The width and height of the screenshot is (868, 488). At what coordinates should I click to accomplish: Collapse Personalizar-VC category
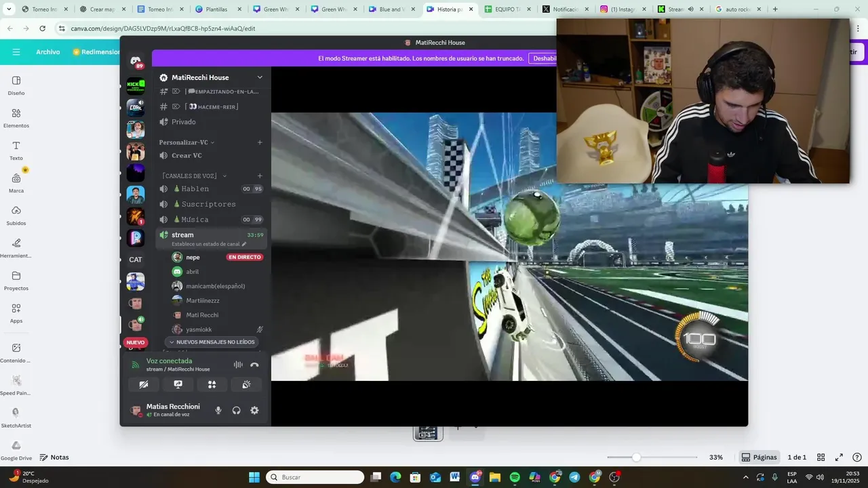click(x=186, y=142)
